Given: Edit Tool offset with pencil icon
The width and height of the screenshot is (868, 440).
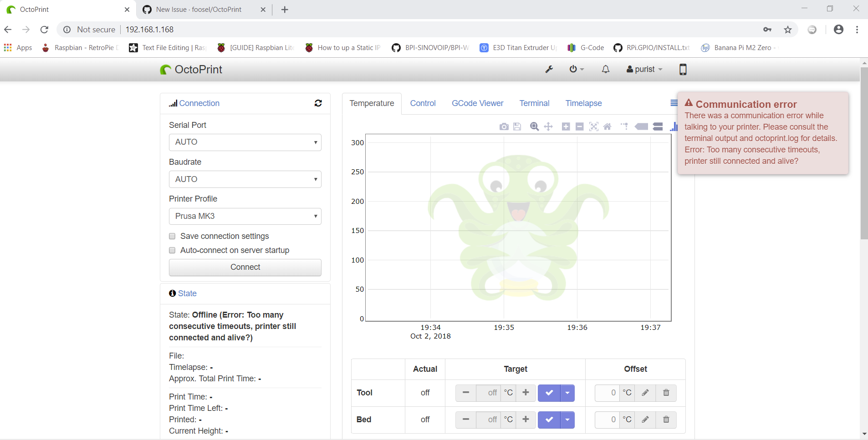Looking at the screenshot, I should point(645,393).
